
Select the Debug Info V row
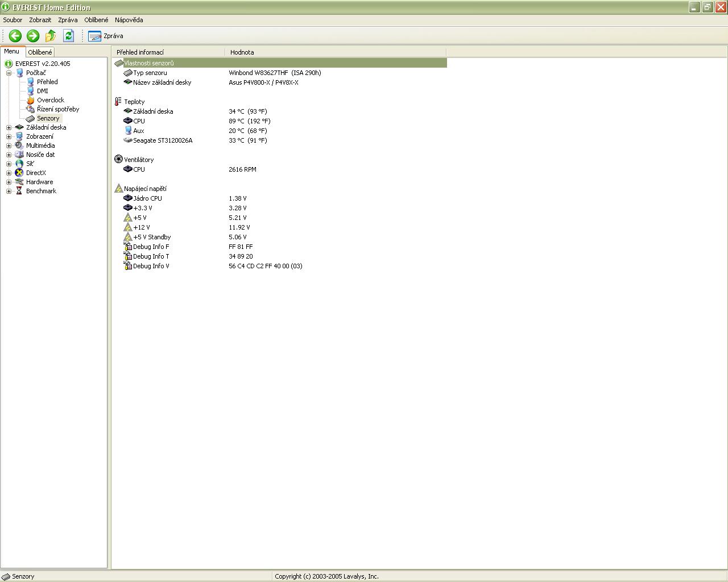(x=280, y=266)
